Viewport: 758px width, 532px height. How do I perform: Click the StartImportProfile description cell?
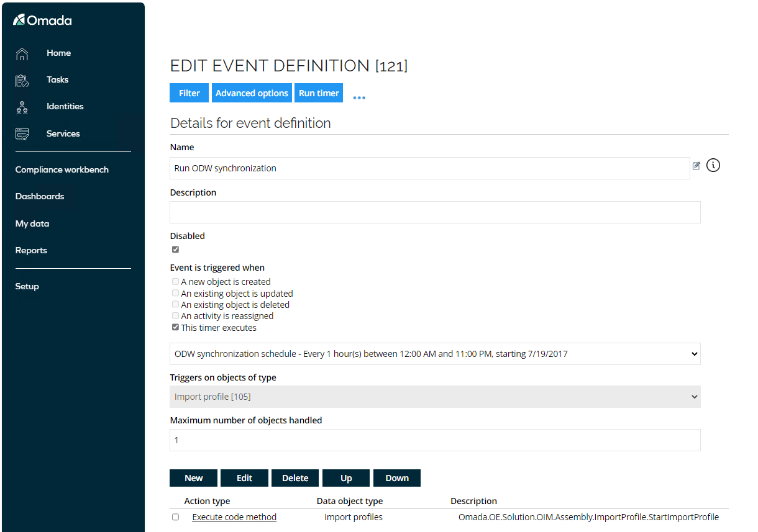(588, 517)
